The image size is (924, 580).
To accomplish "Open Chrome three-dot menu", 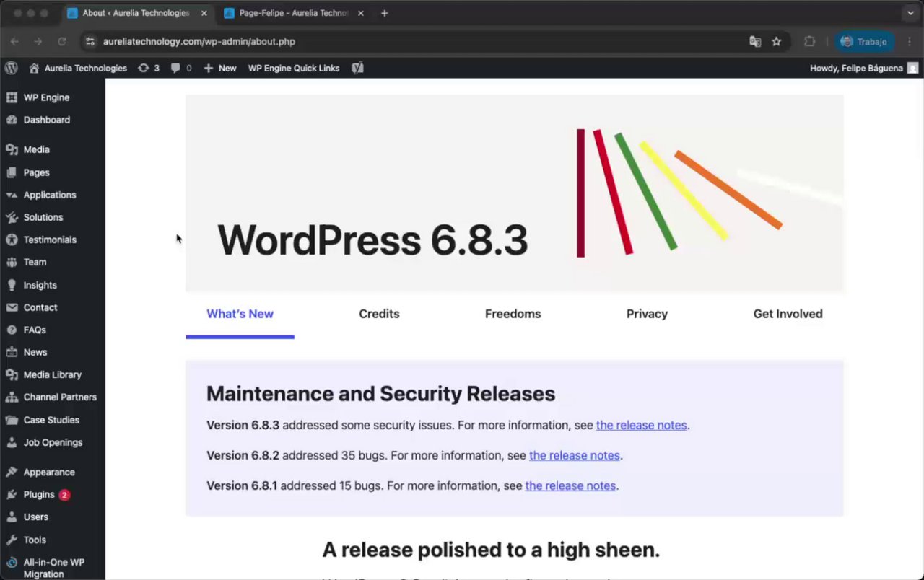I will click(x=910, y=42).
